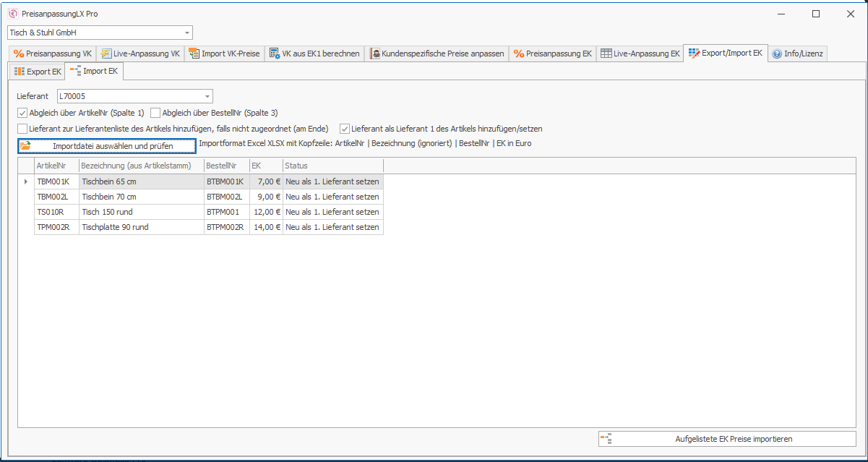Enable Abgleich über BestellNr (Spalte 3) checkbox
The image size is (868, 462).
click(x=155, y=113)
